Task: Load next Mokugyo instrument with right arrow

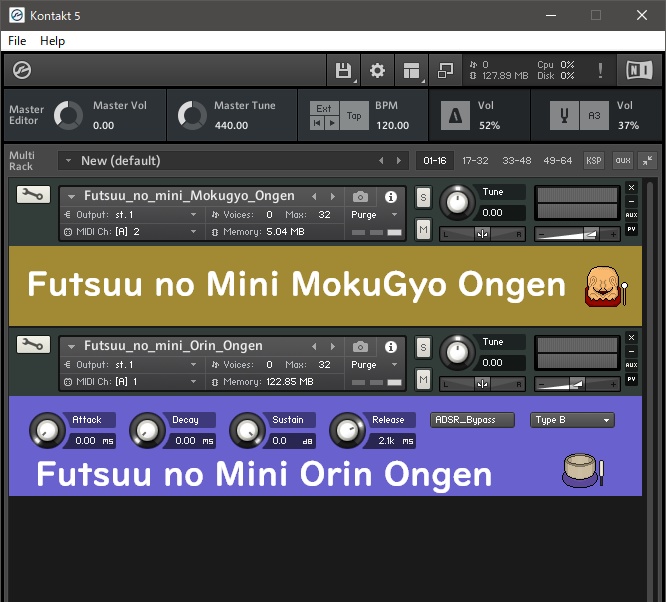Action: click(333, 197)
